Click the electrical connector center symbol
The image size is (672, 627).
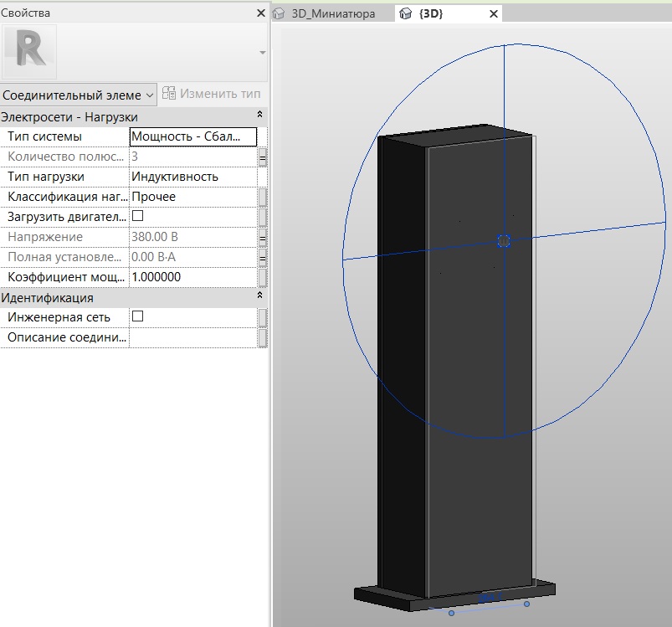(x=504, y=241)
